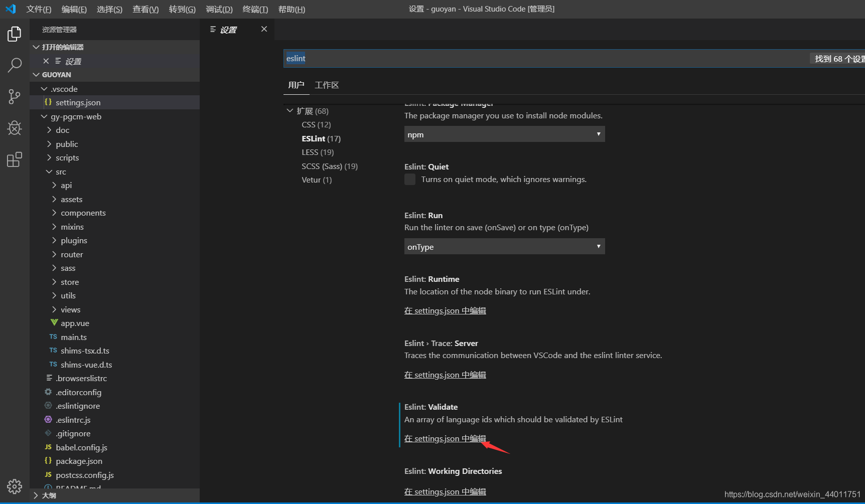Viewport: 865px width, 504px height.
Task: Select LESS (19) settings category
Action: [x=318, y=152]
